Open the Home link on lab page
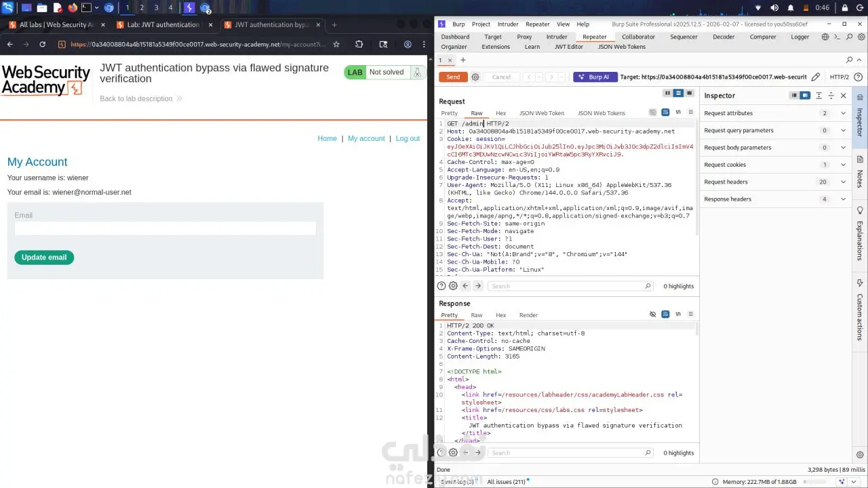The width and height of the screenshot is (868, 488). [327, 138]
